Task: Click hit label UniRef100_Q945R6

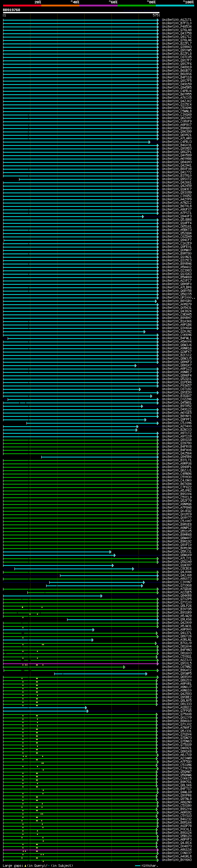Action: pos(176,457)
